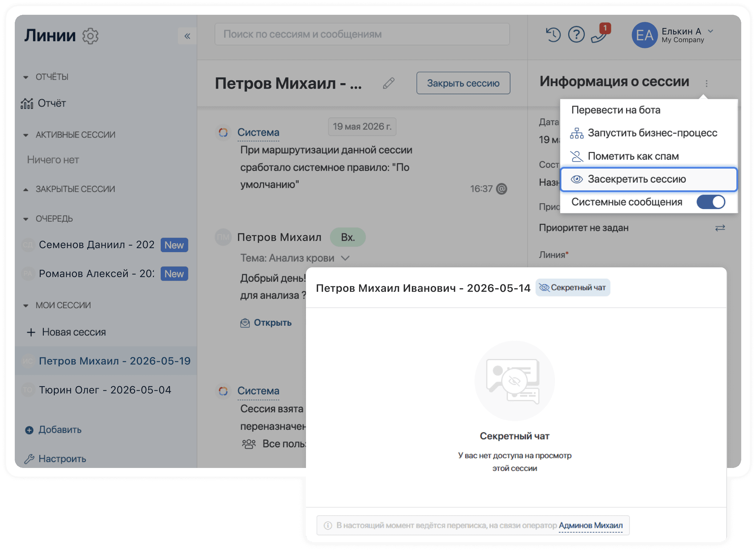Screen dimensions: 756x556
Task: Collapse the sidebar with double chevron
Action: (x=187, y=36)
